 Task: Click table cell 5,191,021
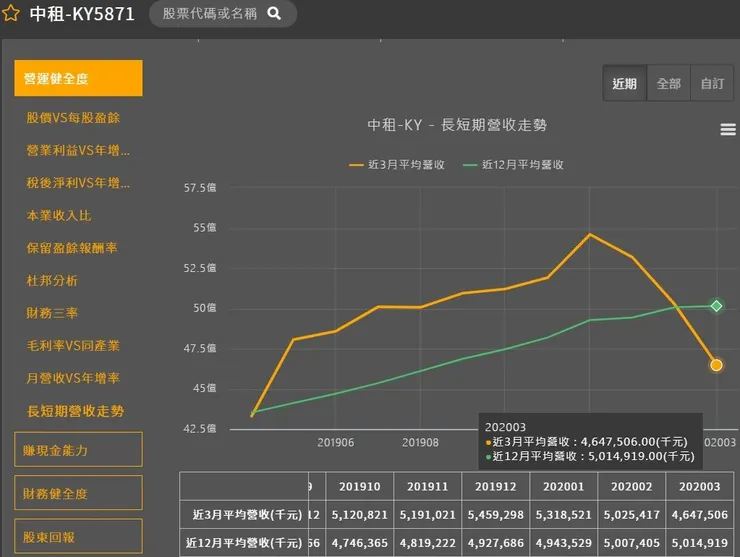(x=428, y=515)
